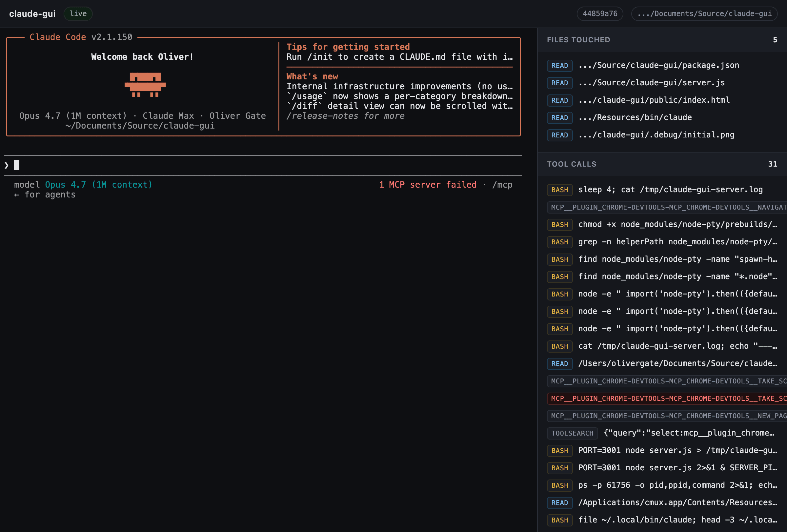
Task: Click the files touched count 5
Action: tap(775, 40)
